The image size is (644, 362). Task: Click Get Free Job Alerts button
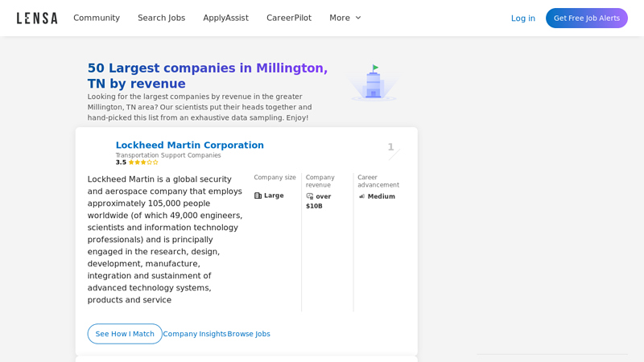pyautogui.click(x=587, y=18)
